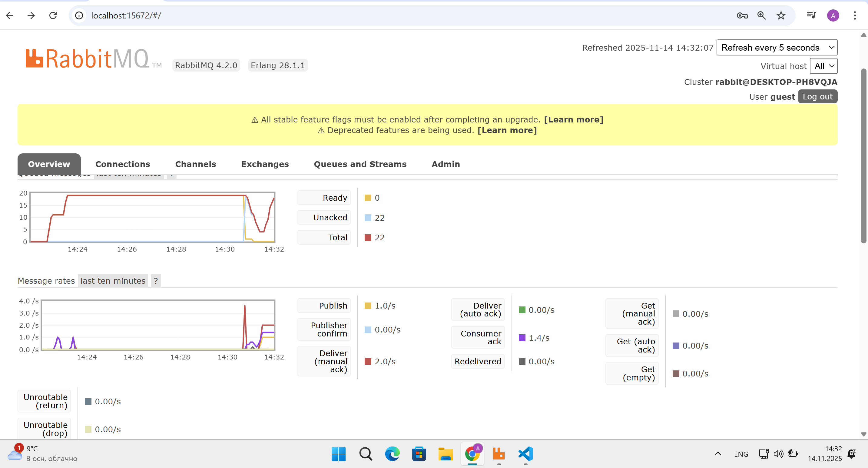This screenshot has width=868, height=468.
Task: Click the site information icon in the address bar
Action: pyautogui.click(x=79, y=15)
